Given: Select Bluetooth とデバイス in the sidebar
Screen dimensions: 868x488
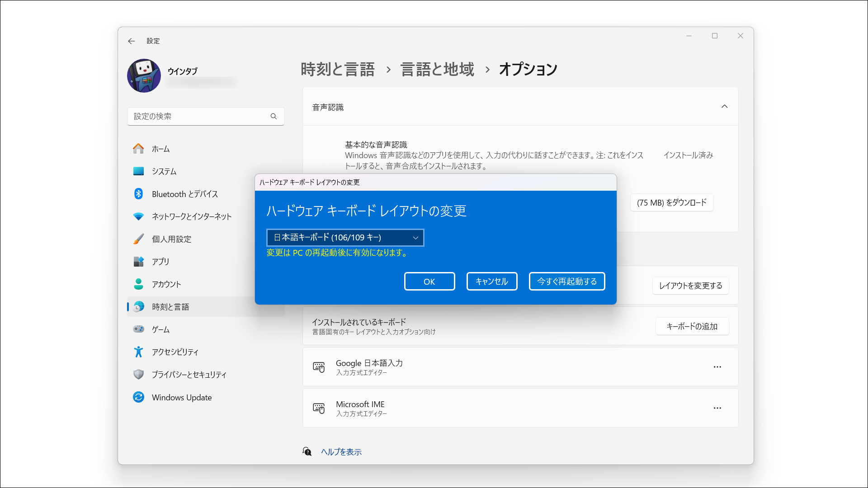Looking at the screenshot, I should click(x=184, y=193).
